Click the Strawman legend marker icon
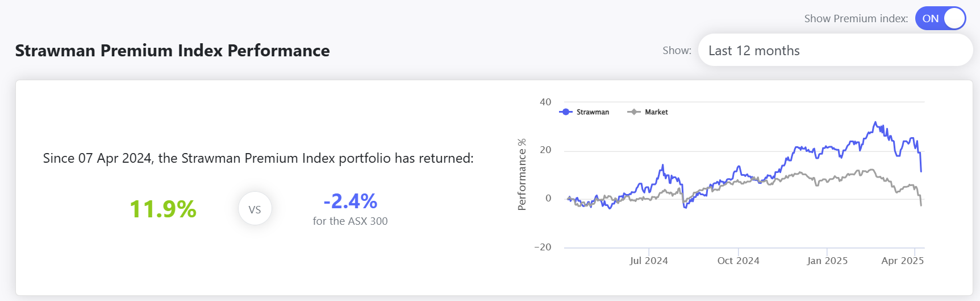Image resolution: width=980 pixels, height=301 pixels. pos(566,112)
